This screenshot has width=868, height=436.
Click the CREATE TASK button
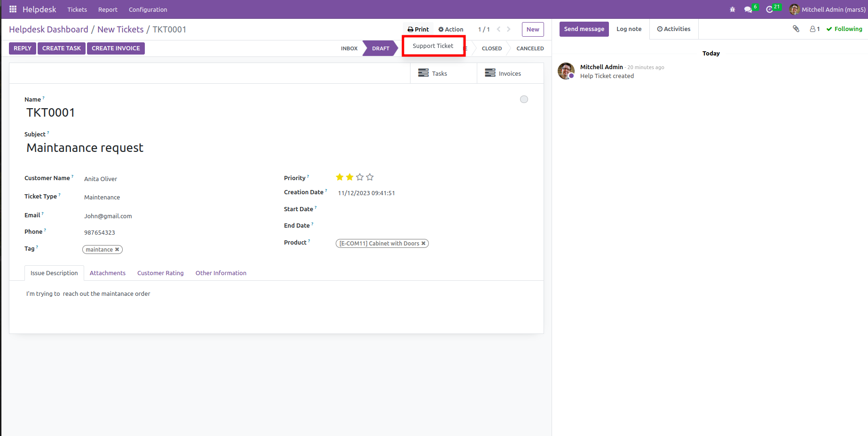62,48
